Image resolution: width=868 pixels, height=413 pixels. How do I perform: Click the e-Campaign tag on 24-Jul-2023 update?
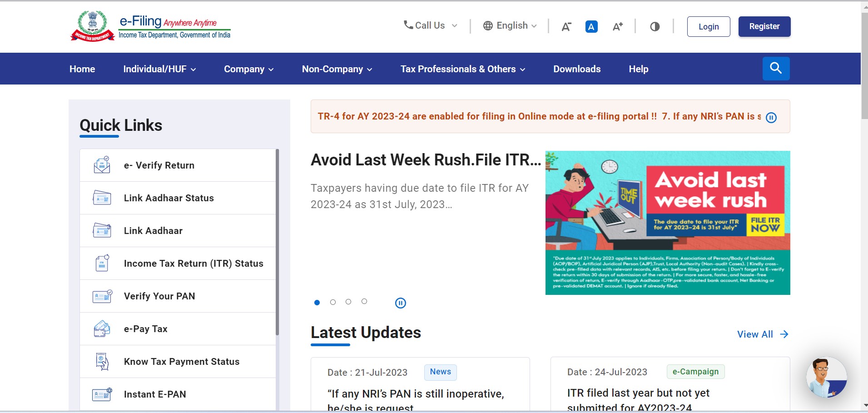click(x=695, y=372)
